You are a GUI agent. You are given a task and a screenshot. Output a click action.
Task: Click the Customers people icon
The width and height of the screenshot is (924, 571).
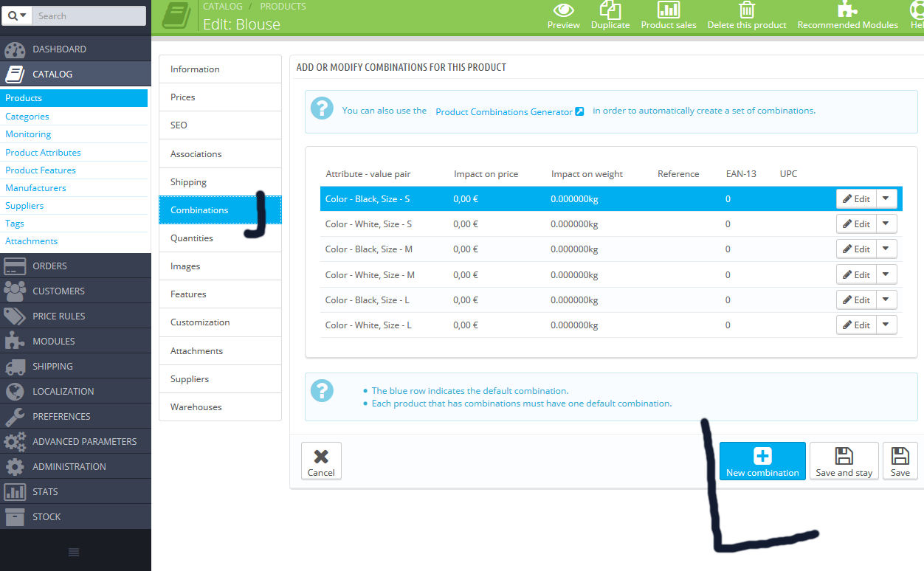(15, 291)
